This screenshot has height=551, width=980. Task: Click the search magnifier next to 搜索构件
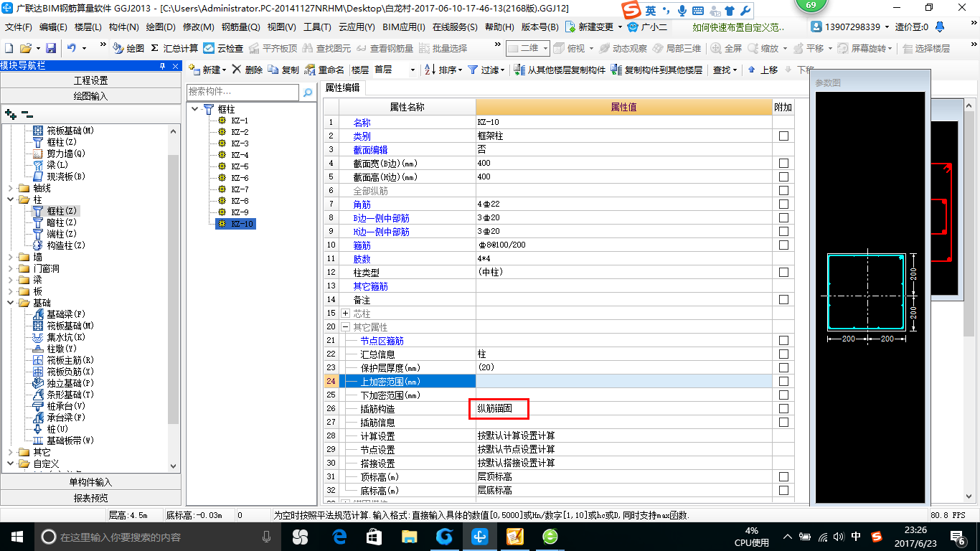tap(308, 92)
